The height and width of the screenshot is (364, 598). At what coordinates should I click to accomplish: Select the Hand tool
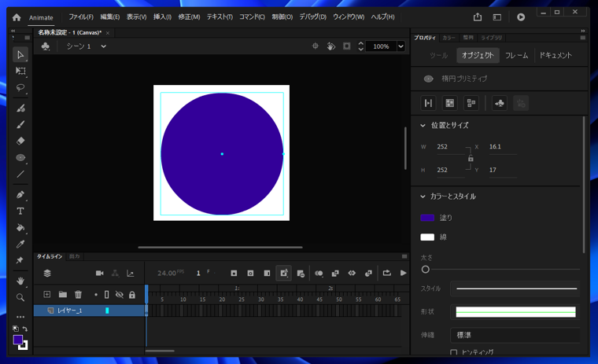point(20,281)
